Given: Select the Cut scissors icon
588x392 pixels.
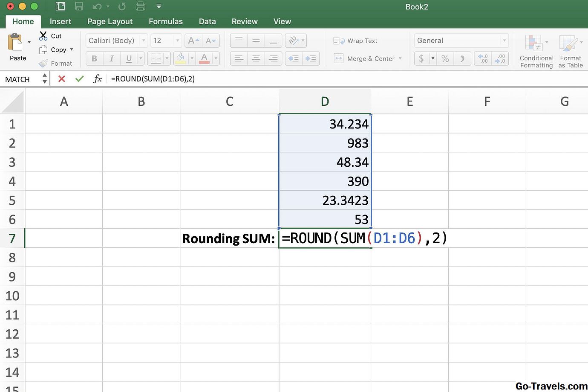Looking at the screenshot, I should point(43,36).
